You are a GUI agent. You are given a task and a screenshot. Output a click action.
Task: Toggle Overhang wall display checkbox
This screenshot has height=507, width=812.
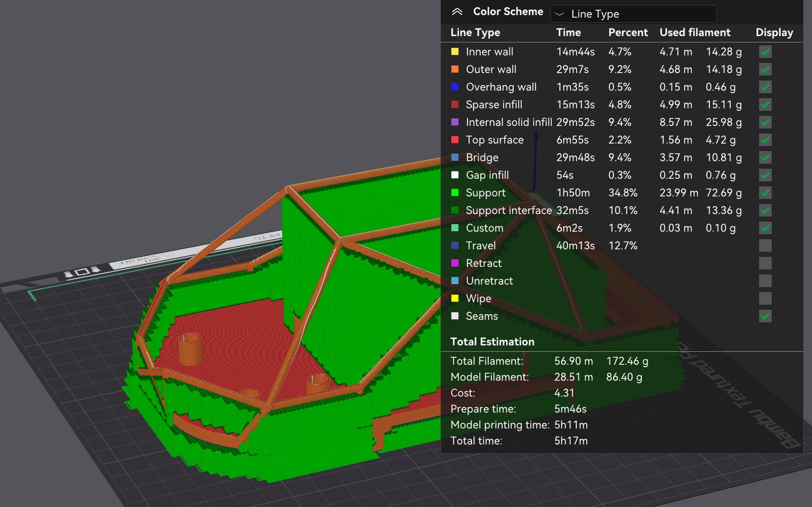[765, 87]
